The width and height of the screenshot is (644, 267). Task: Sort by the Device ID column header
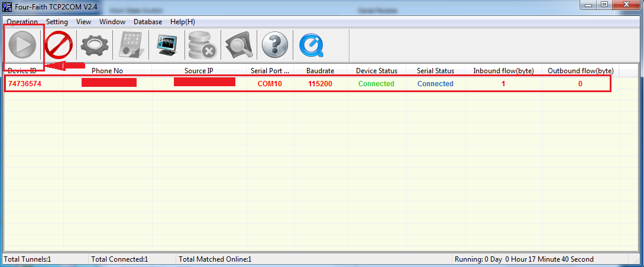pyautogui.click(x=34, y=70)
